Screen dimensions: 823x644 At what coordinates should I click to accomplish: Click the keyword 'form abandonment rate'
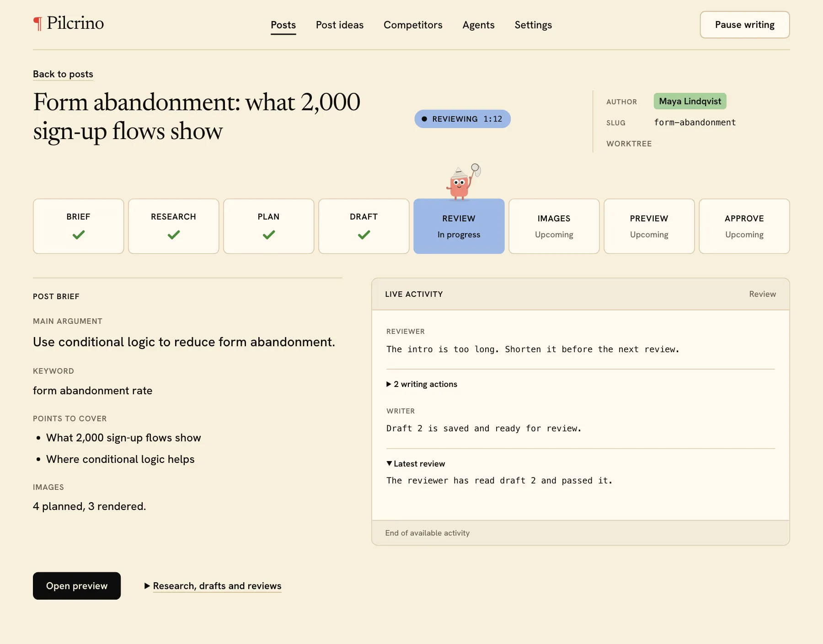click(93, 391)
